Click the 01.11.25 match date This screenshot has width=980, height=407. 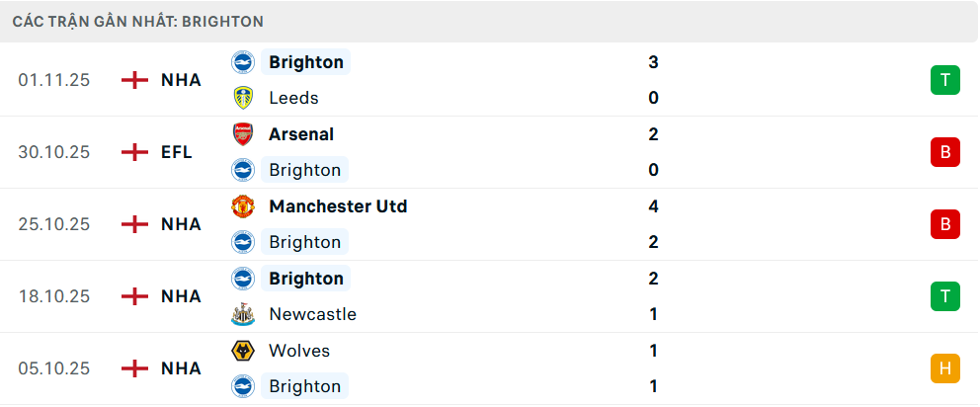click(53, 80)
